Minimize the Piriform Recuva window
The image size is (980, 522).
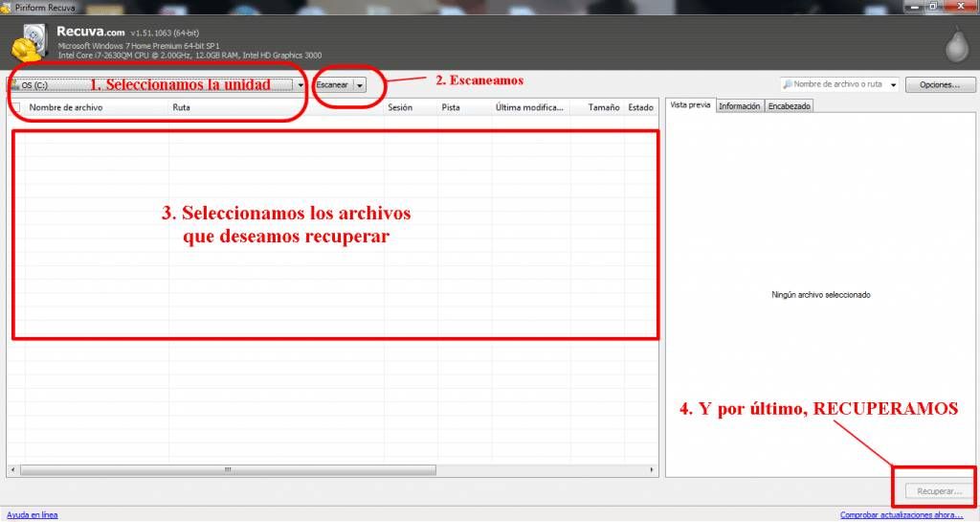point(915,7)
